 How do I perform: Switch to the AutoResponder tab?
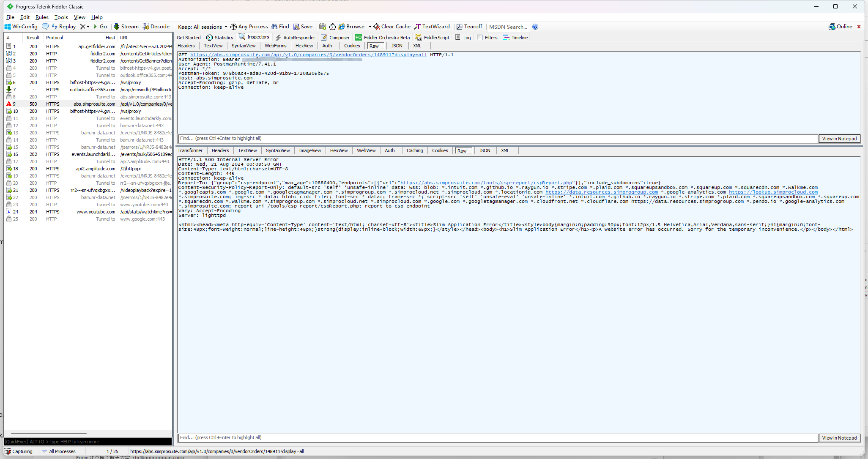point(295,38)
